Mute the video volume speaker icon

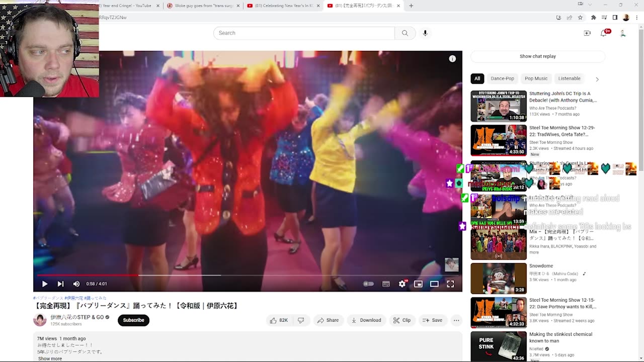[76, 284]
